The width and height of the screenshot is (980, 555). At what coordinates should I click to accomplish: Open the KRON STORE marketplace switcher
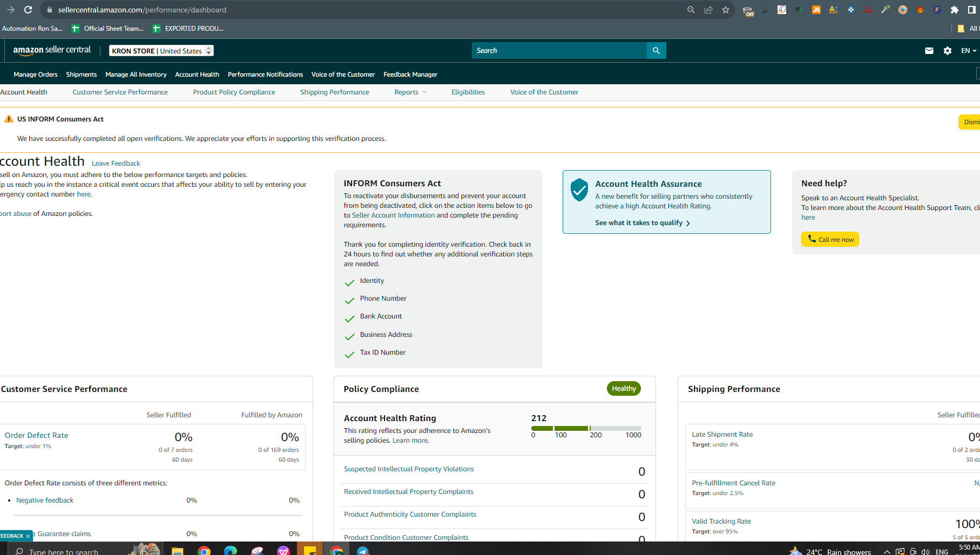tap(161, 51)
